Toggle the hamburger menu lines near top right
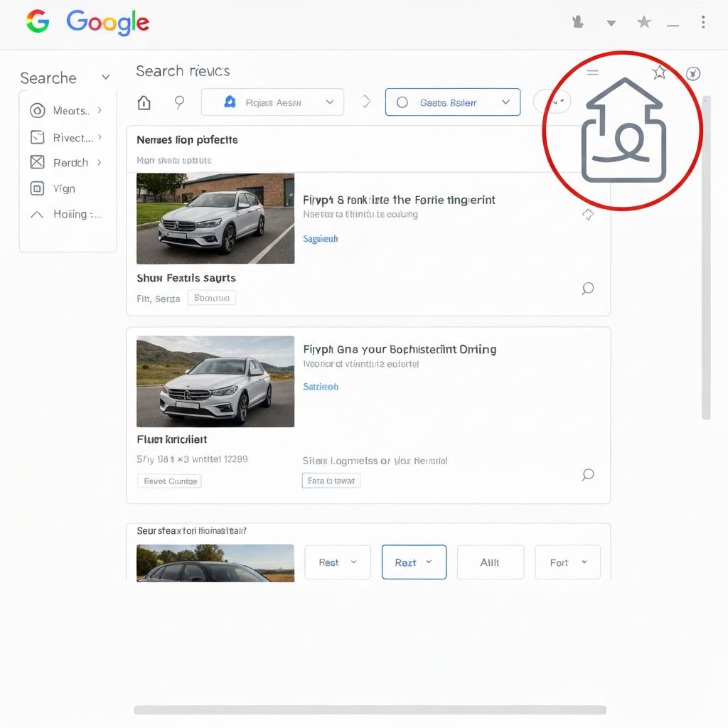This screenshot has width=728, height=728. [592, 72]
